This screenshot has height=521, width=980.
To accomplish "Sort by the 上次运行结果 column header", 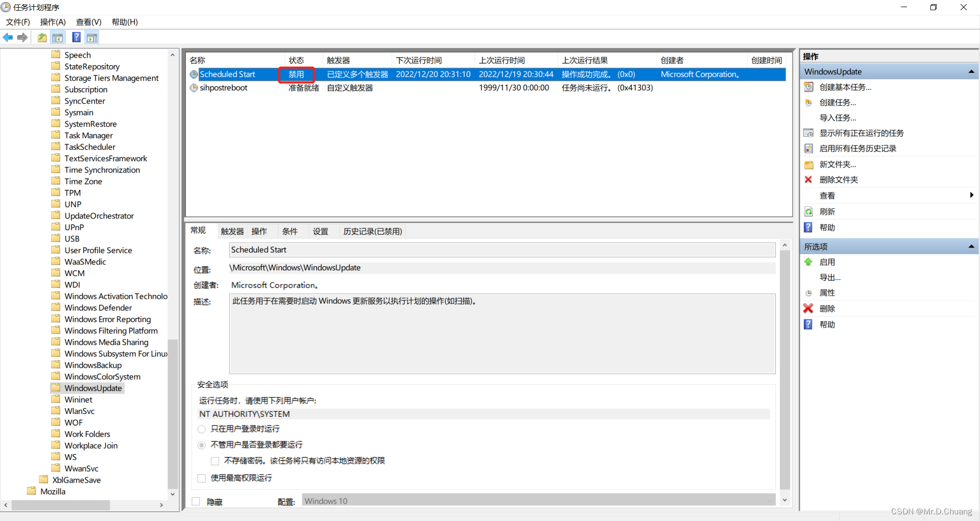I will click(x=607, y=60).
